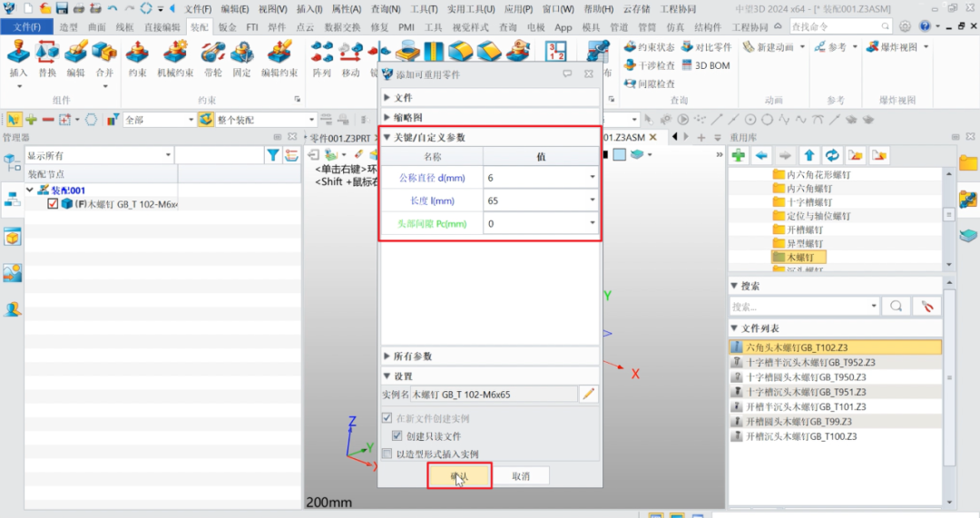Open the 头部间隙 Pc(mm) value dropdown
980x518 pixels.
pyautogui.click(x=593, y=223)
